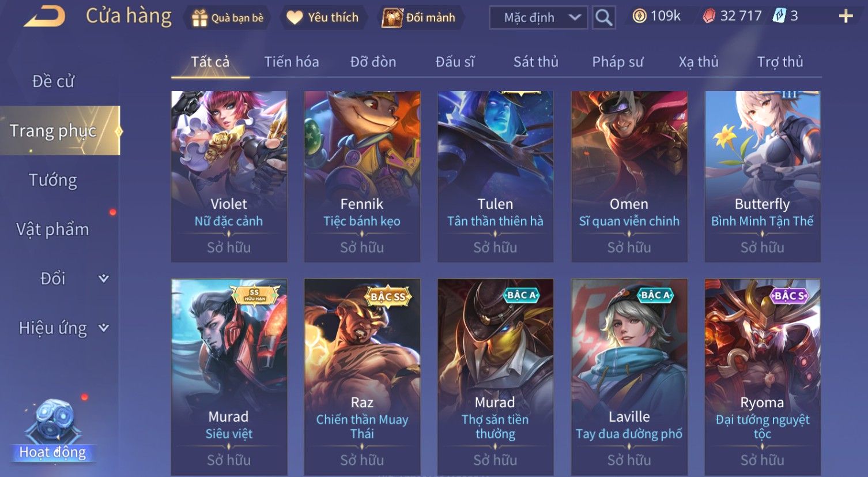Switch to the Tiến hóa tab
Screen dimensions: 868x477
point(291,62)
